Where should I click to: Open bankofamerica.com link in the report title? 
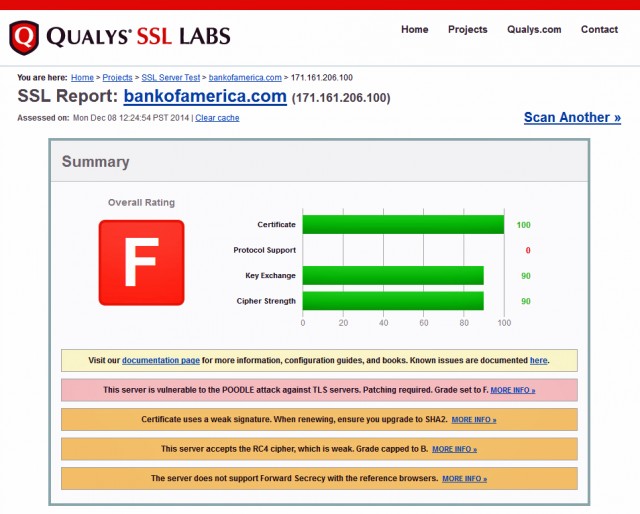(x=205, y=96)
